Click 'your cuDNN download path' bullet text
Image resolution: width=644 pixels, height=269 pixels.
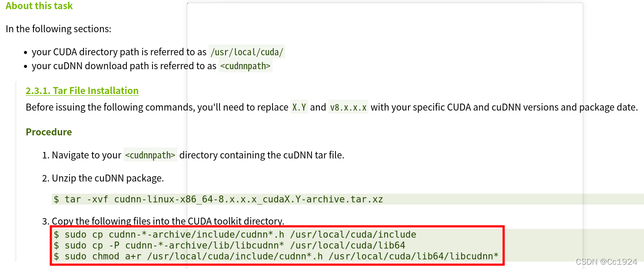click(124, 66)
